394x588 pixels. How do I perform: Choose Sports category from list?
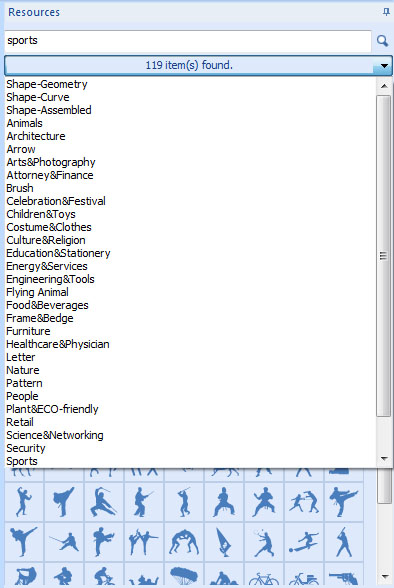click(22, 461)
